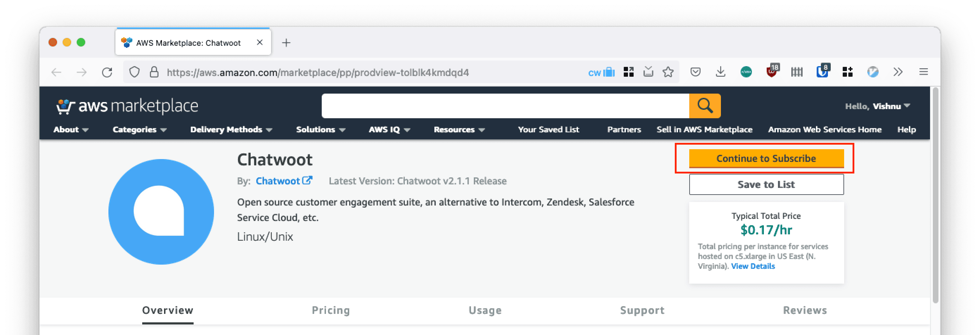980x335 pixels.
Task: Click the Chatwoot product heading
Action: (275, 160)
